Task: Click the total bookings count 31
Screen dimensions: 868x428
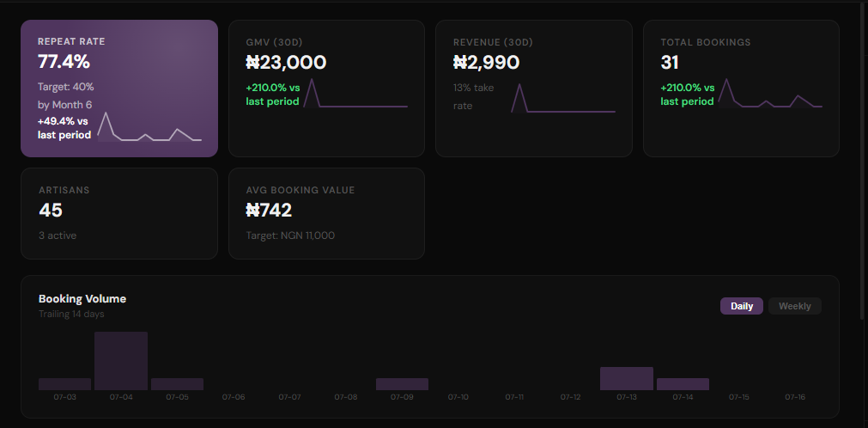Action: point(670,62)
